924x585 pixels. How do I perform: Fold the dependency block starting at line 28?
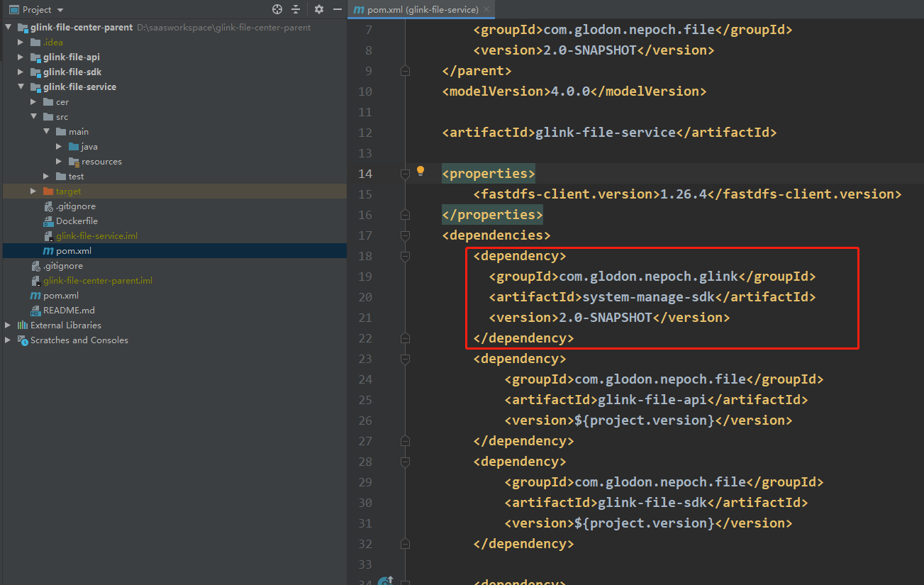pyautogui.click(x=405, y=461)
